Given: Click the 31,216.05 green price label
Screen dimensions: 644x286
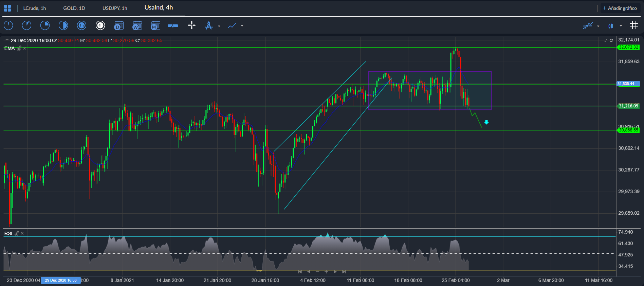Looking at the screenshot, I should [628, 106].
